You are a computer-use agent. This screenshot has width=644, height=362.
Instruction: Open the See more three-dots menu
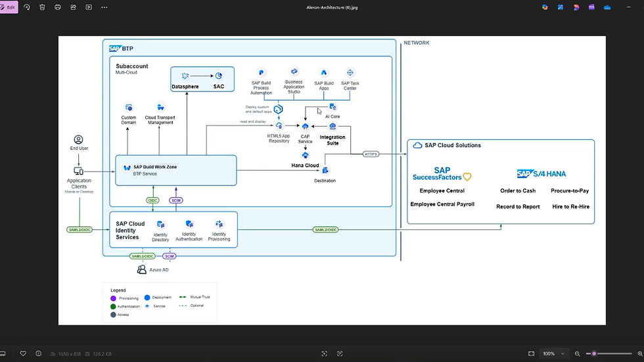[104, 7]
